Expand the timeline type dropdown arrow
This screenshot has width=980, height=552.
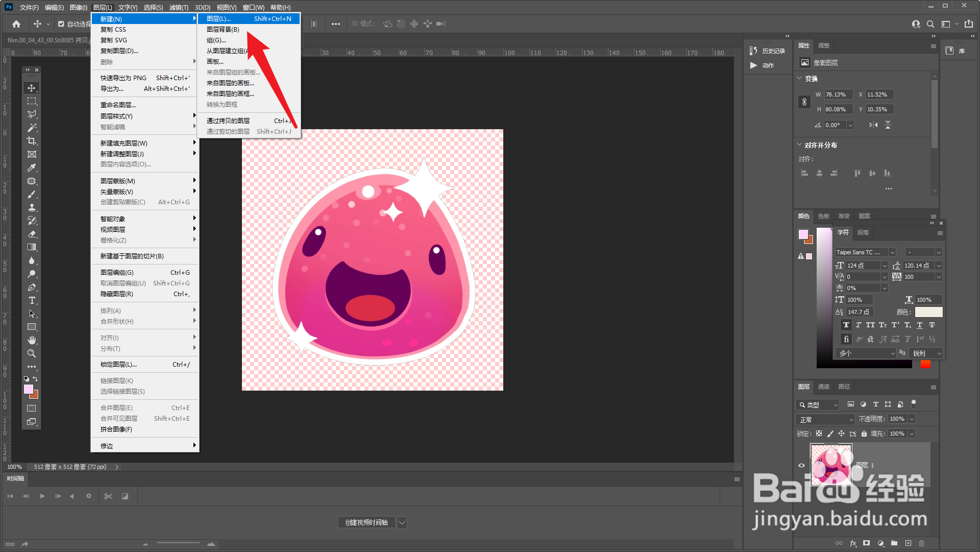point(402,522)
